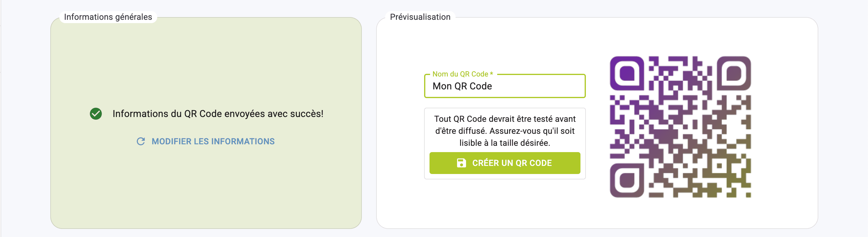Click the "Nom du QR Code *" floating label
Viewport: 868px width, 237px height.
tap(462, 74)
